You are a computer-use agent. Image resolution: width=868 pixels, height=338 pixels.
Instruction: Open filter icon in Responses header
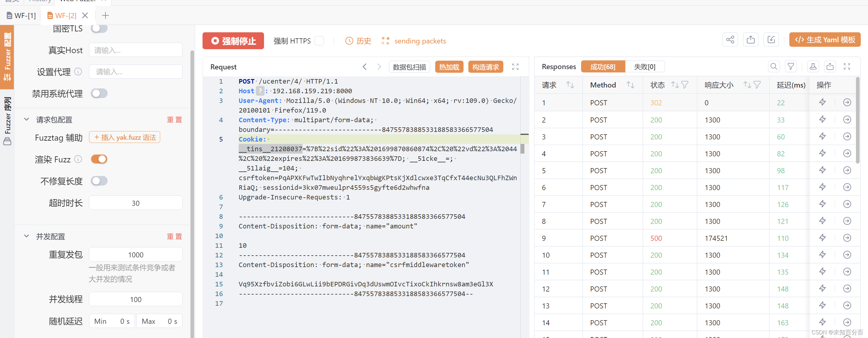[x=791, y=66]
